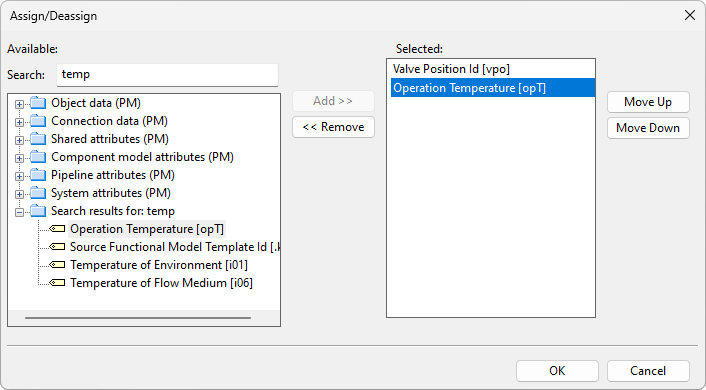Image resolution: width=706 pixels, height=390 pixels.
Task: Click the Connection data (PM) folder icon
Action: 38,121
